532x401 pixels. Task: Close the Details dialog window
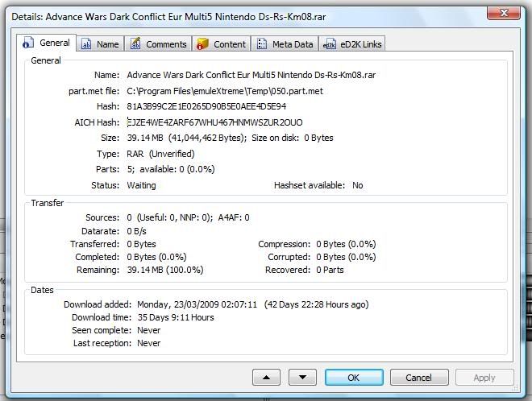point(504,13)
